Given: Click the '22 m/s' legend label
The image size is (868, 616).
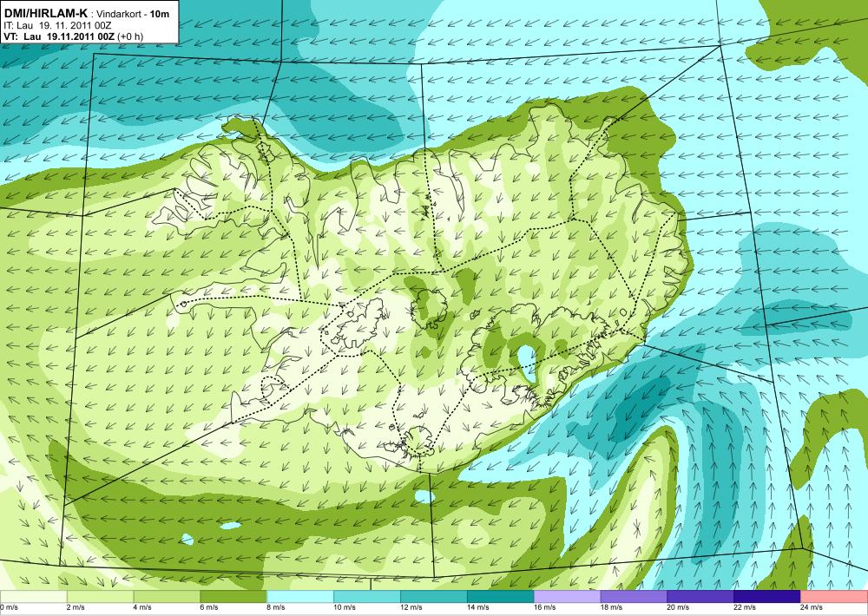Looking at the screenshot, I should pyautogui.click(x=745, y=607).
